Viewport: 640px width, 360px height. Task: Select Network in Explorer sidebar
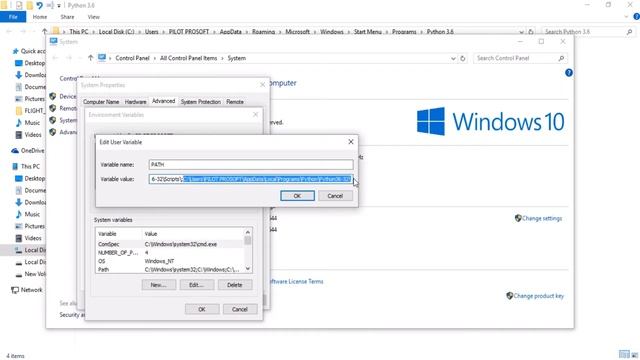(x=27, y=290)
